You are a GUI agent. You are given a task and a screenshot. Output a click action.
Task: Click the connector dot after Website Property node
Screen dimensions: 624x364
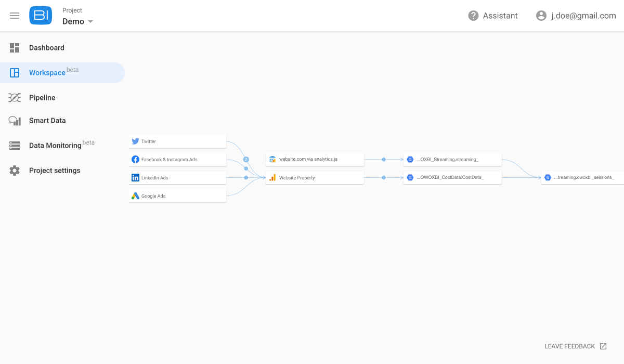384,178
